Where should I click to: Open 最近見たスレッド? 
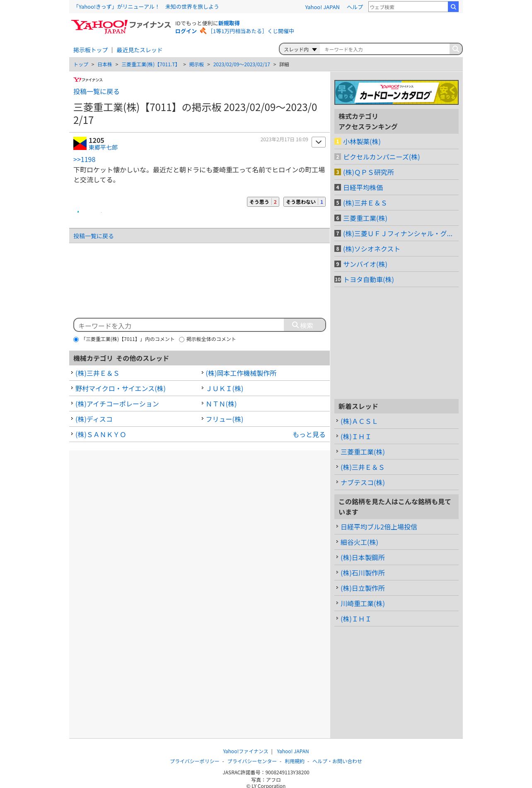(139, 50)
